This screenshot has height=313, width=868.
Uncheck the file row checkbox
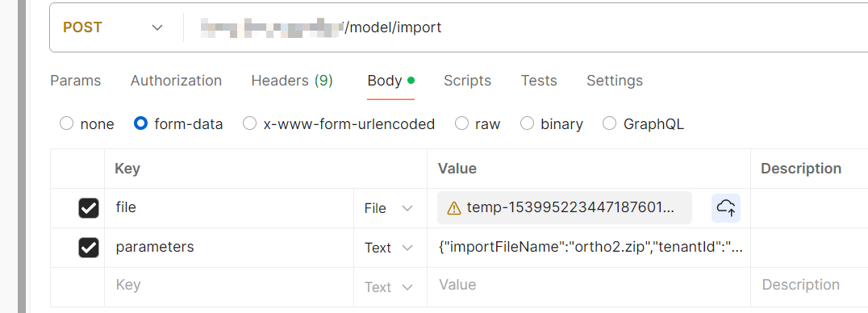tap(89, 208)
